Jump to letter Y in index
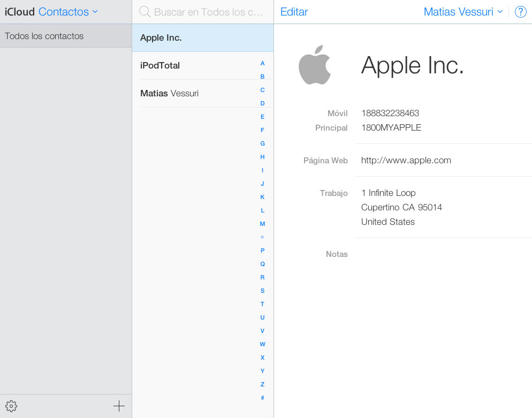 pos(262,371)
